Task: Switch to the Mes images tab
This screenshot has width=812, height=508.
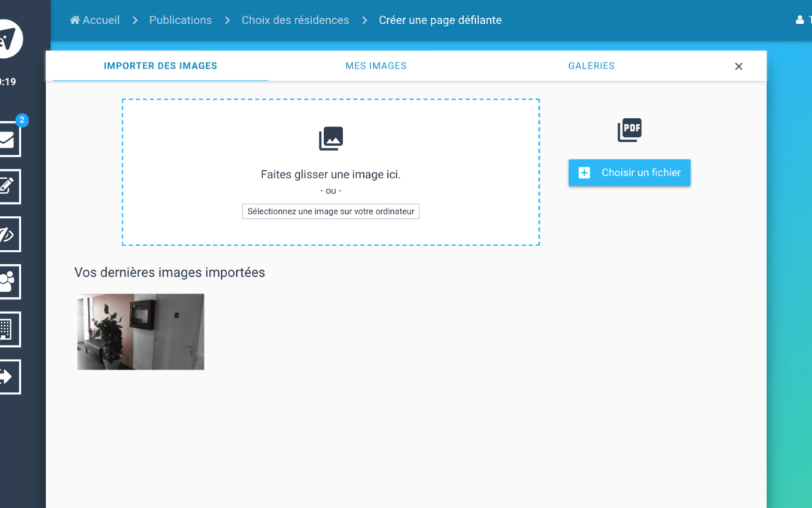Action: 376,66
